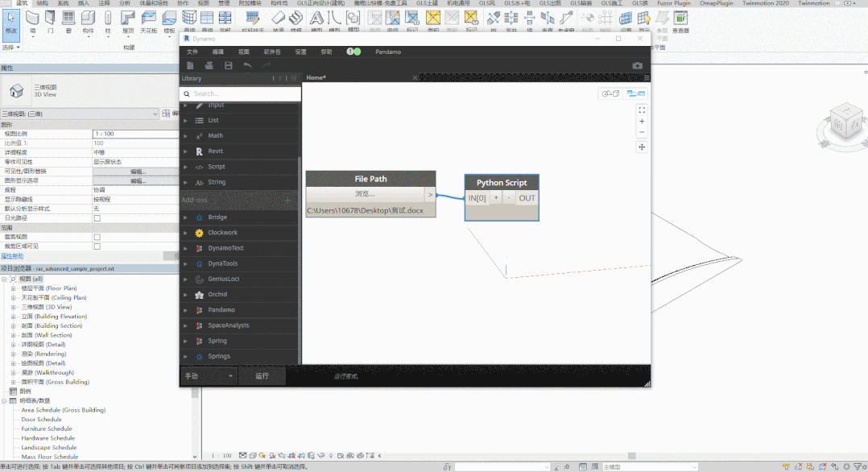Expand the Clockwork add-on package

185,234
